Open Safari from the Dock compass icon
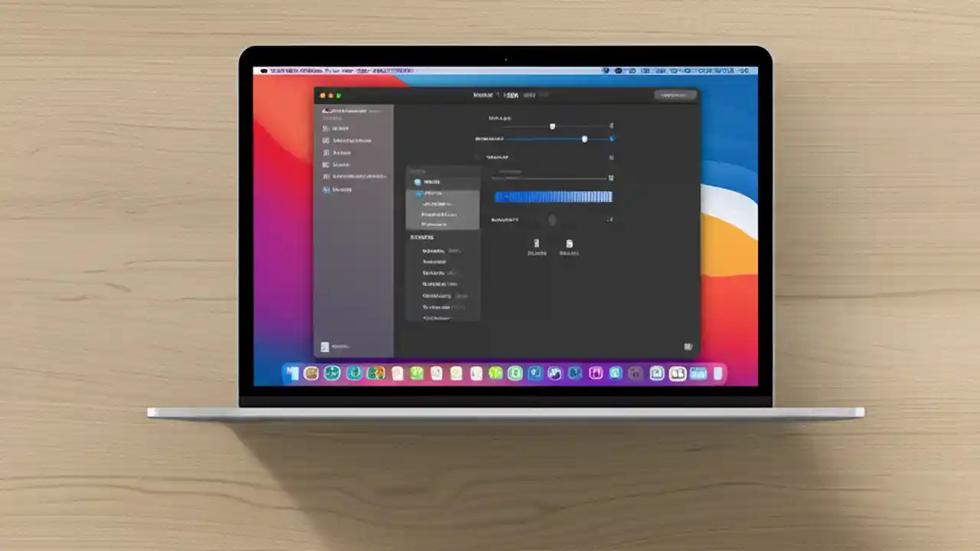This screenshot has width=980, height=551. pos(332,373)
